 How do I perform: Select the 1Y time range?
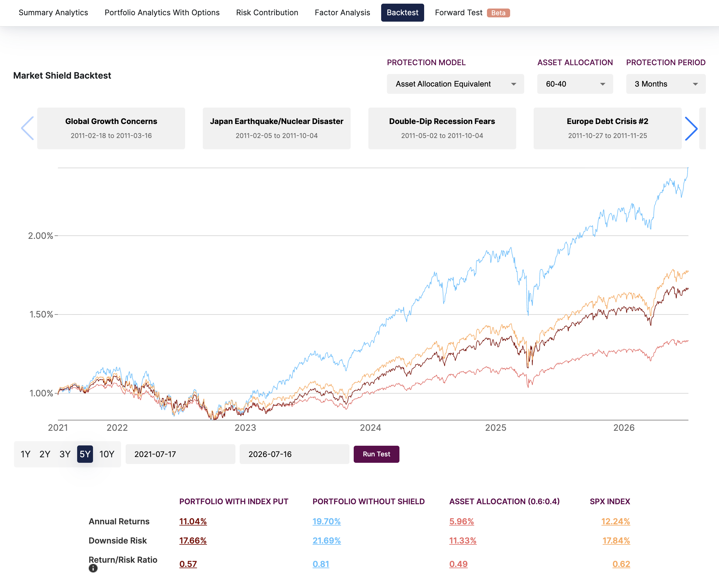[25, 454]
